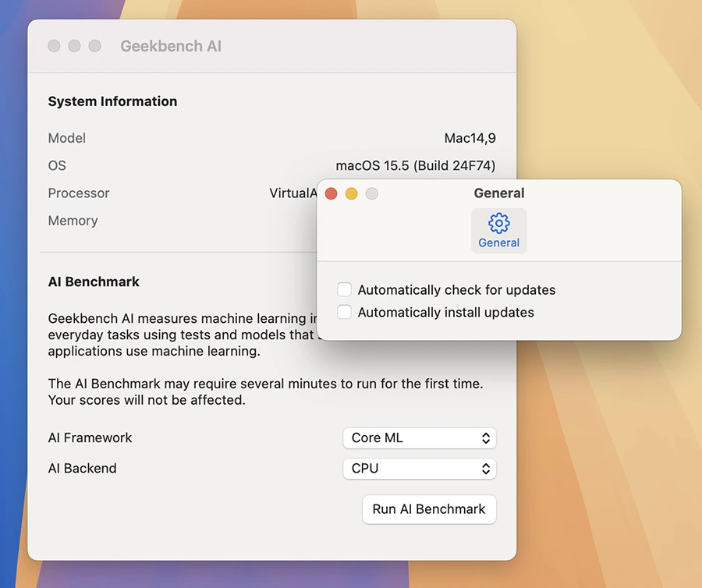Select the Mac14,9 model value
This screenshot has width=702, height=588.
470,138
